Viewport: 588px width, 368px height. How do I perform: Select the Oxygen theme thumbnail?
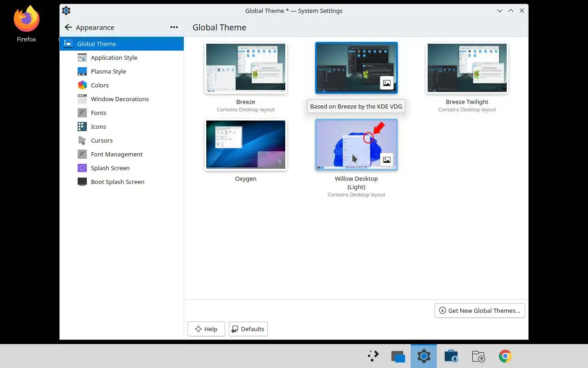246,144
